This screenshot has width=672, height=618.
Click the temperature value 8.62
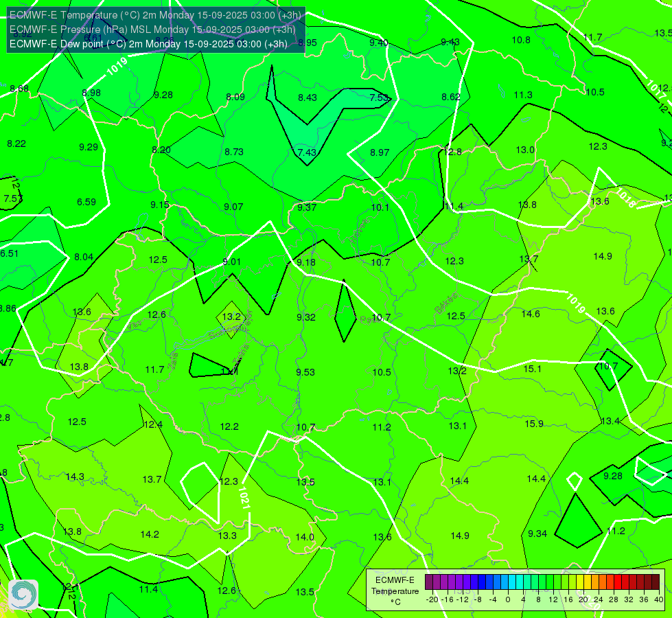coord(451,97)
